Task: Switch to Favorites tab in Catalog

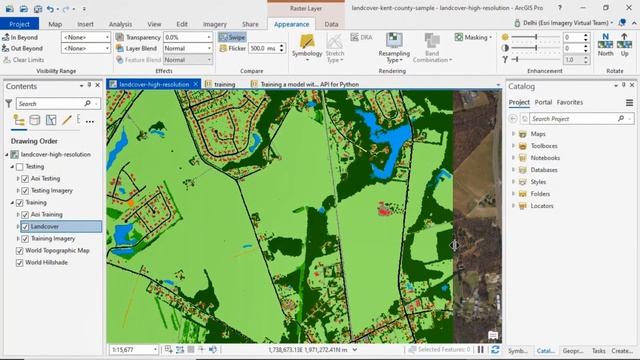Action: point(570,102)
